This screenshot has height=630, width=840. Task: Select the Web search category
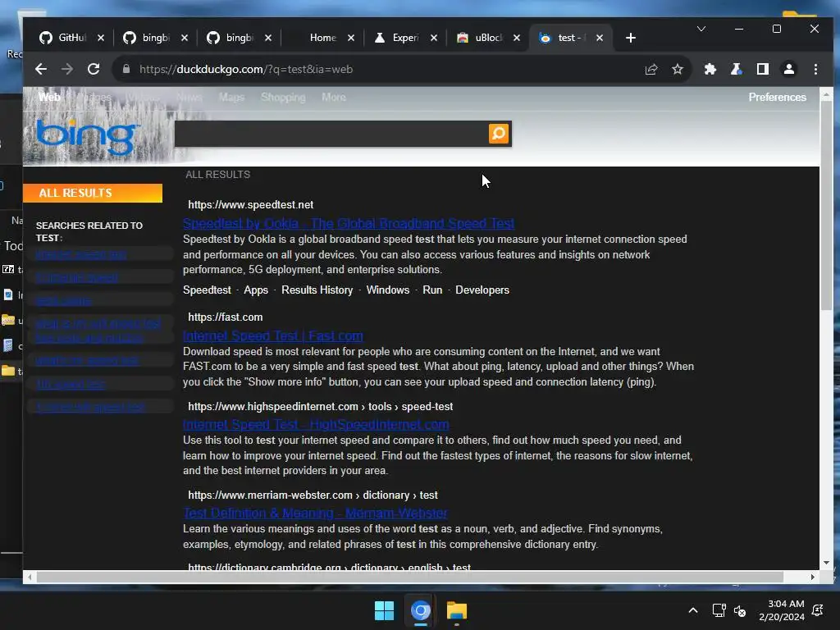click(x=49, y=97)
